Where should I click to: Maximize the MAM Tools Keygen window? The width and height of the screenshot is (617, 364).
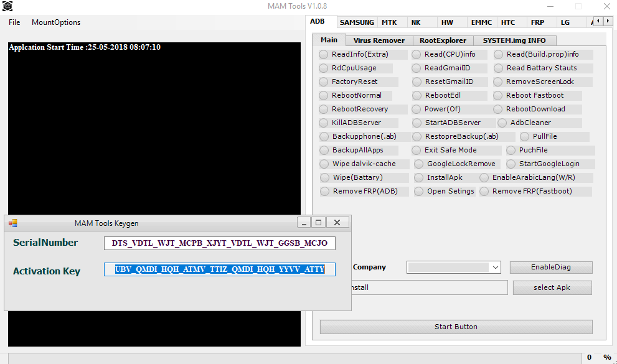(318, 223)
